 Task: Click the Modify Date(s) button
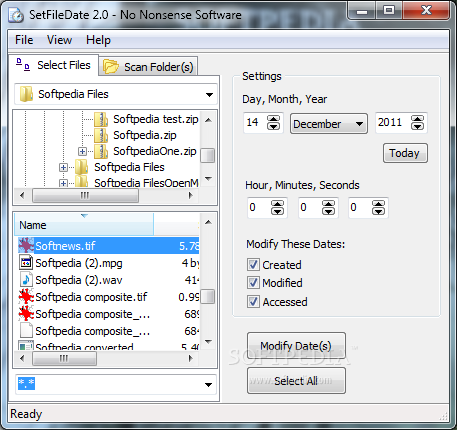296,346
